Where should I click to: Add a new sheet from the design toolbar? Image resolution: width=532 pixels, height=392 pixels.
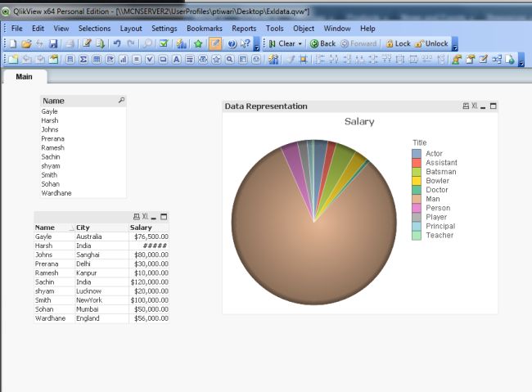(x=13, y=60)
